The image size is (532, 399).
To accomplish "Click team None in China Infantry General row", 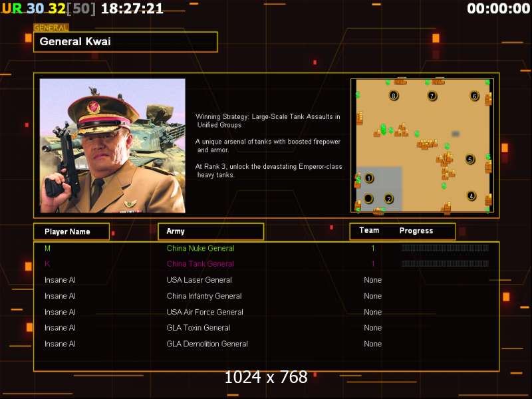I will click(373, 296).
